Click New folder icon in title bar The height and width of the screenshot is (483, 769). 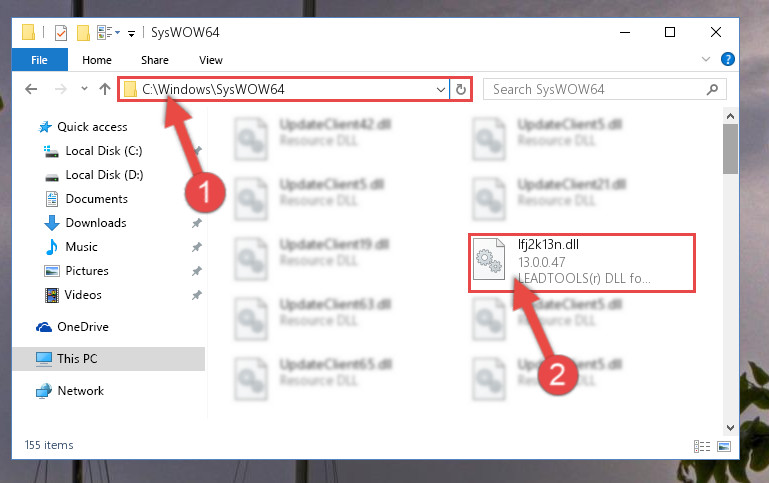click(x=83, y=33)
